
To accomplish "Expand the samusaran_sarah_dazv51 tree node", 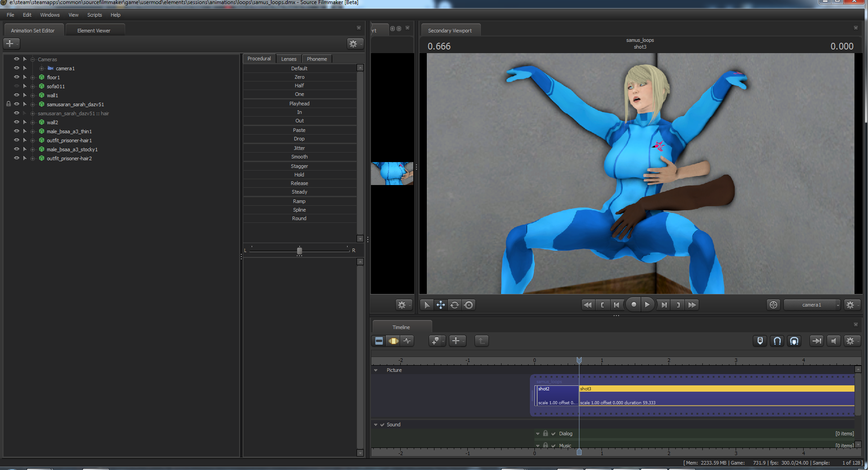I will pos(33,104).
